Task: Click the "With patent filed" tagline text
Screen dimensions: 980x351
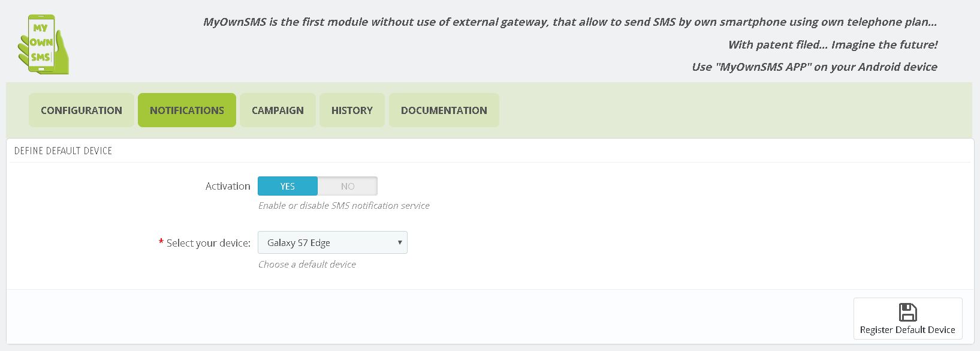Action: 833,44
